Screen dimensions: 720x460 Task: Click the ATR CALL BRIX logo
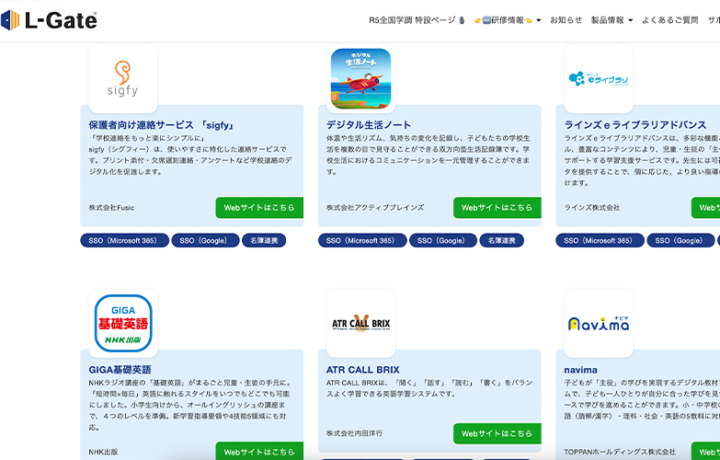coord(360,323)
